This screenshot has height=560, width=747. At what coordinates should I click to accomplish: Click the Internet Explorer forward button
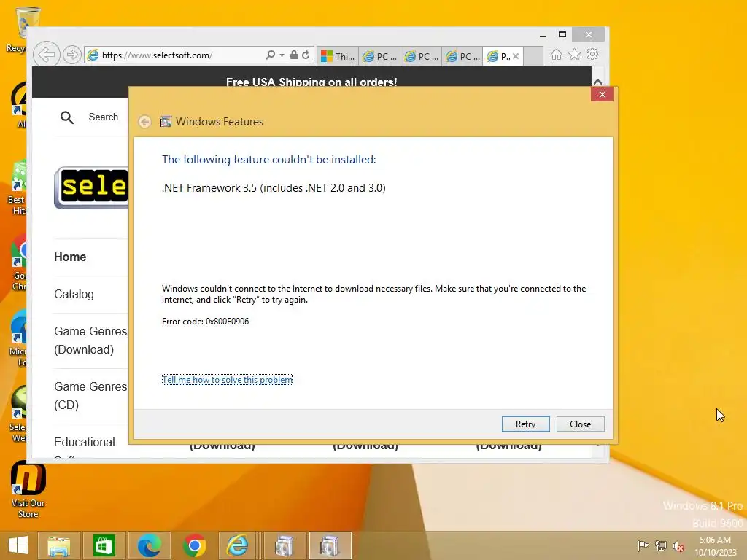tap(72, 55)
